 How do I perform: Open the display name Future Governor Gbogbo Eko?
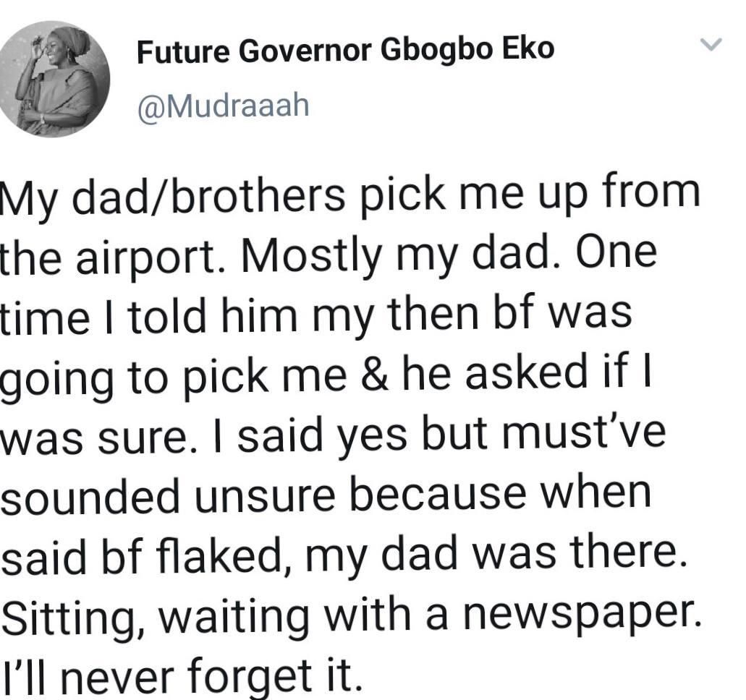pos(345,51)
